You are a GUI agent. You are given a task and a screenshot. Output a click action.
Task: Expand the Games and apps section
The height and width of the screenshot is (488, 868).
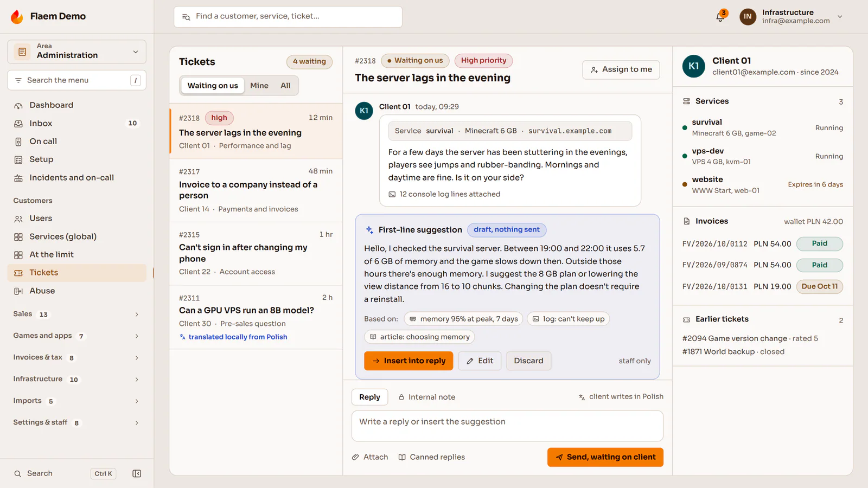point(77,336)
